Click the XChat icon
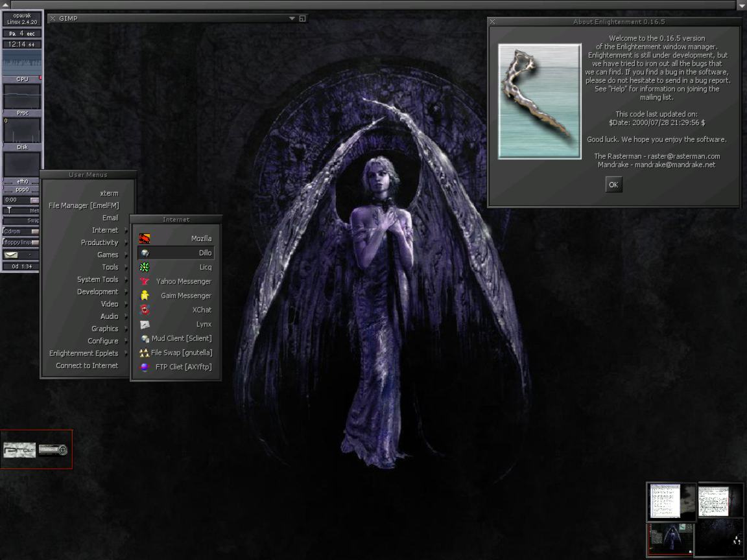Screen dimensions: 747x560 tap(145, 310)
